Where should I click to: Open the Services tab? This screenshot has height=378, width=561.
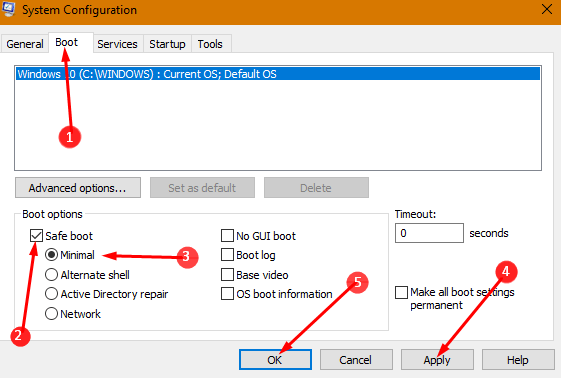tap(117, 44)
